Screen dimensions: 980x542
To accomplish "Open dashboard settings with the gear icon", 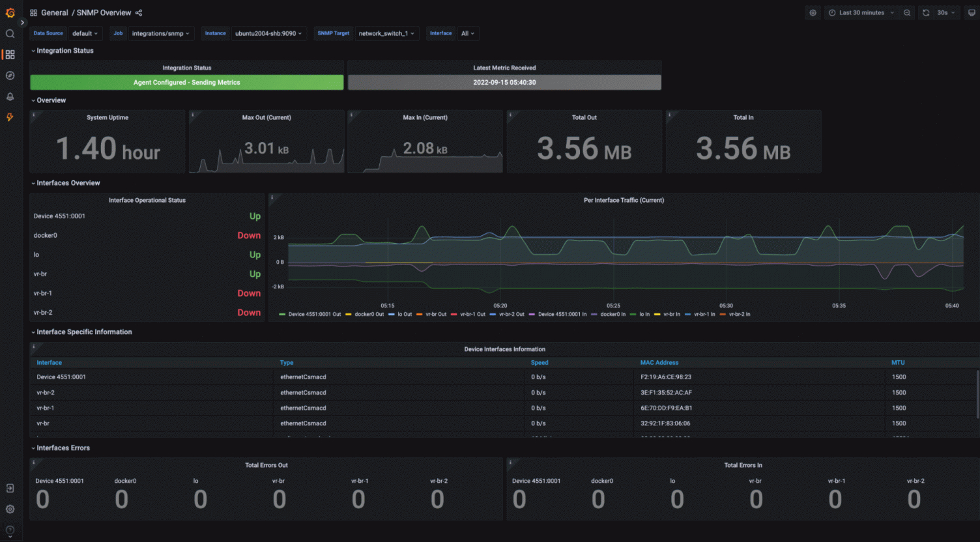I will point(813,12).
